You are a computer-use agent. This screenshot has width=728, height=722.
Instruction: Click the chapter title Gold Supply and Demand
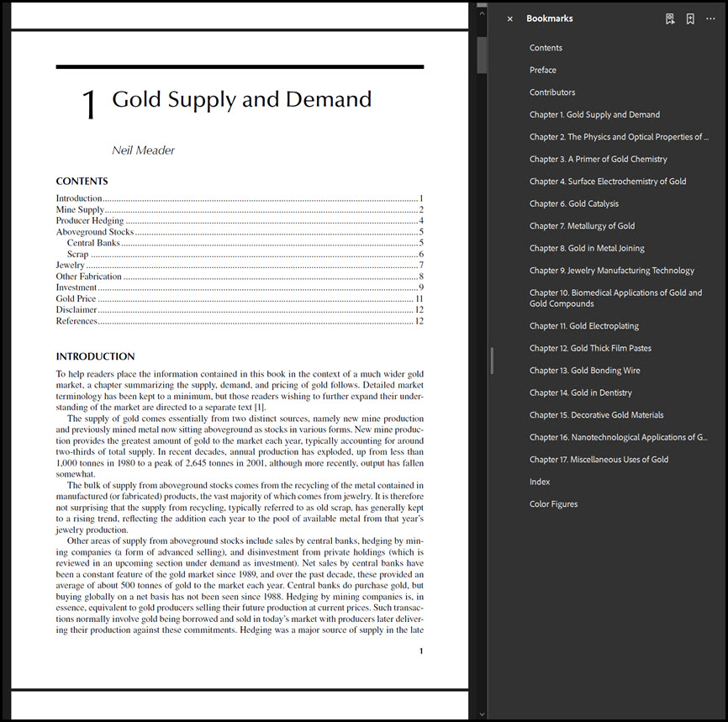tap(241, 100)
